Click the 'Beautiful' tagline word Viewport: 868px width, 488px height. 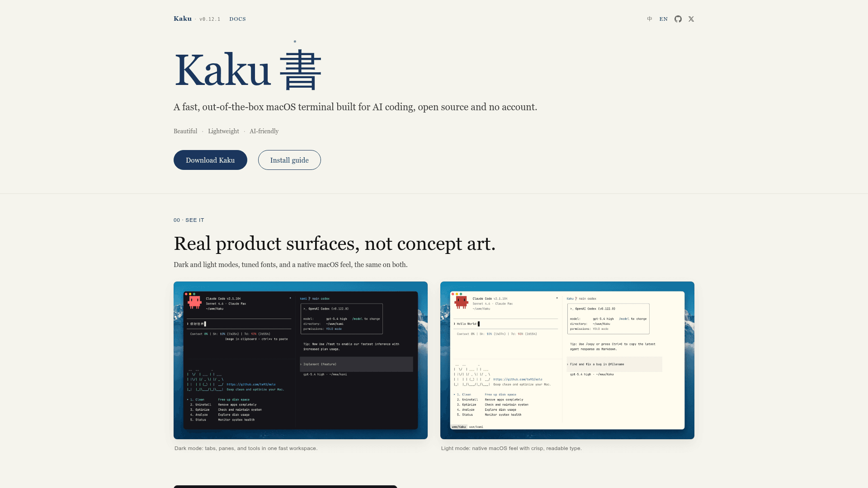click(185, 131)
